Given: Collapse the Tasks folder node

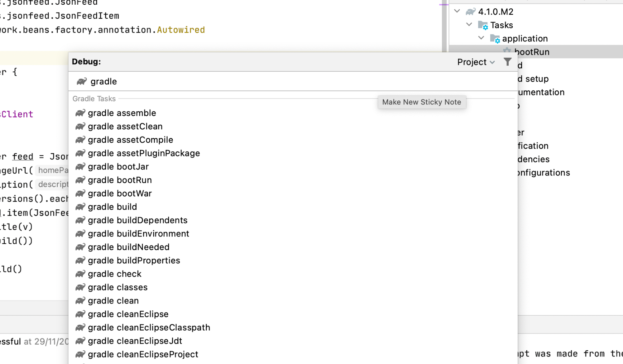Looking at the screenshot, I should pyautogui.click(x=469, y=25).
